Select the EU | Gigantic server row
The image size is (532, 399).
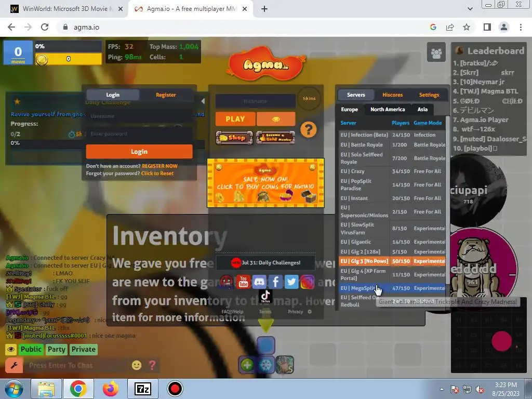393,242
